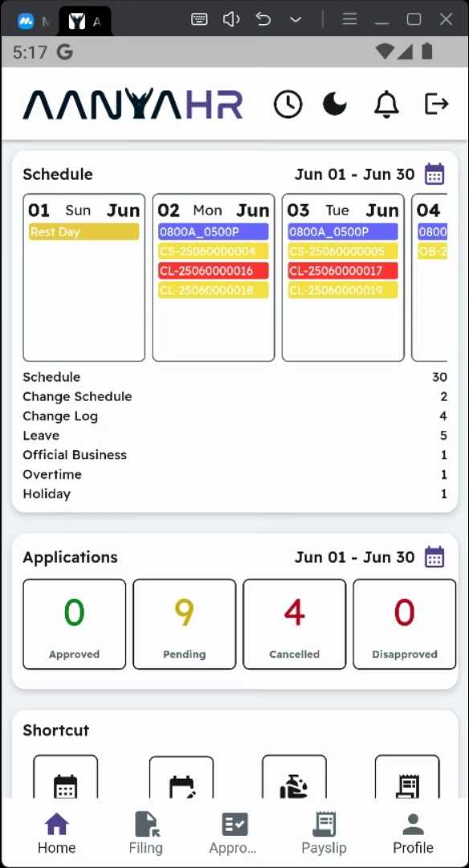Open CL-25060000016 red entry on Monday

(214, 271)
